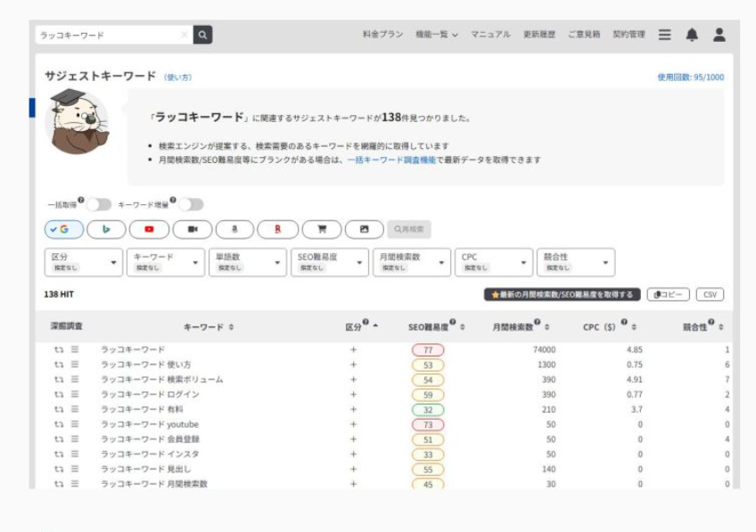Image resolution: width=756 pixels, height=532 pixels.
Task: Click the 使い方 link beside the title
Action: pyautogui.click(x=177, y=78)
